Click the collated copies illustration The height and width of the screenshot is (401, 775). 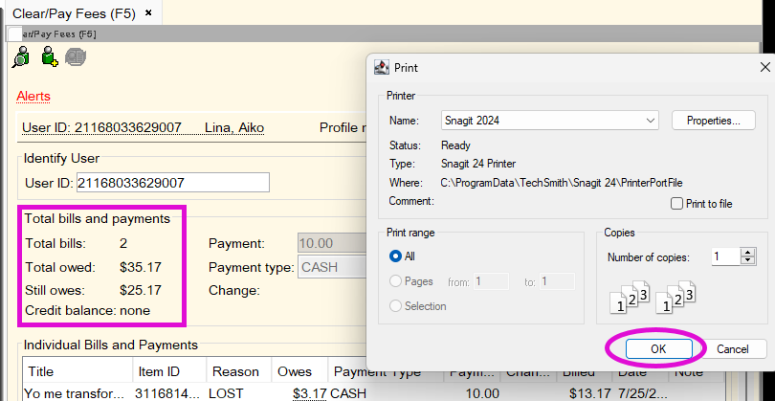[x=652, y=296]
